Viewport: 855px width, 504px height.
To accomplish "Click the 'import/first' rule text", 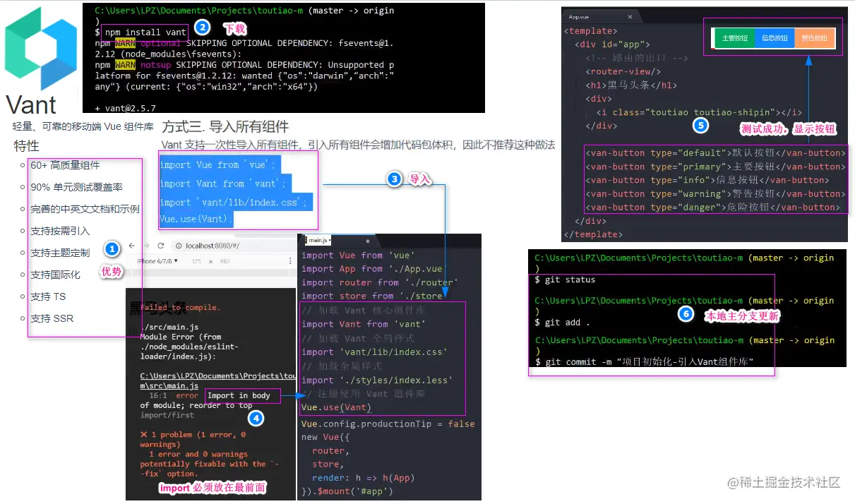I will coord(167,415).
